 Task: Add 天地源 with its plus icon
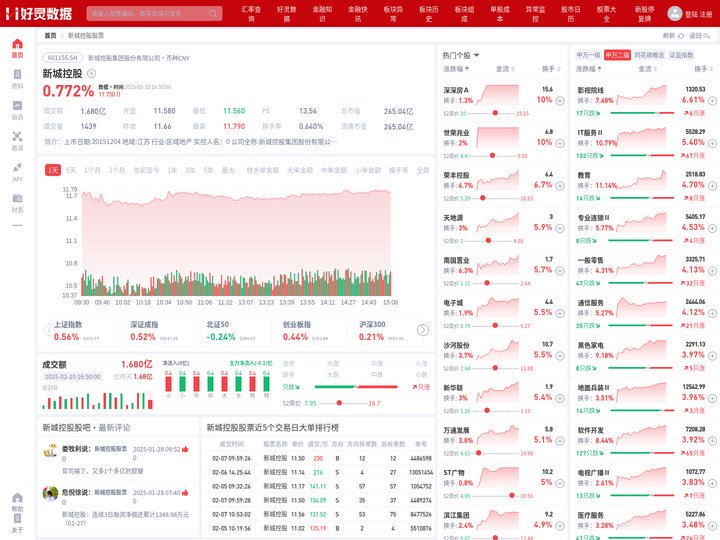[560, 228]
